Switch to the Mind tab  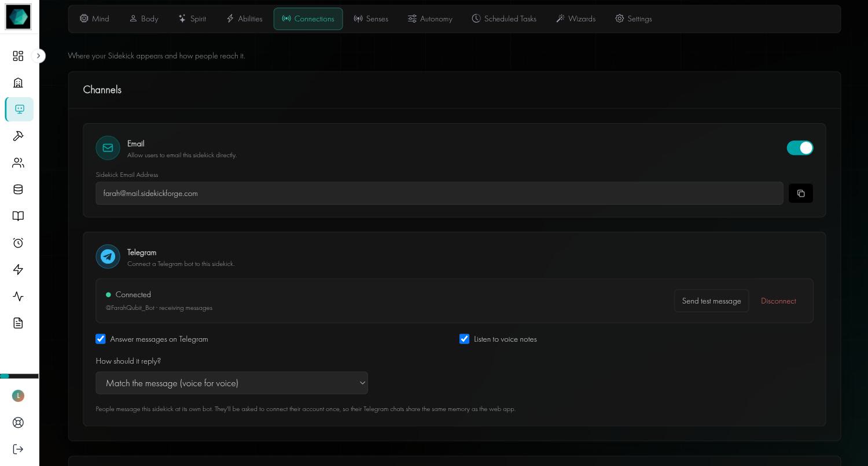click(94, 19)
